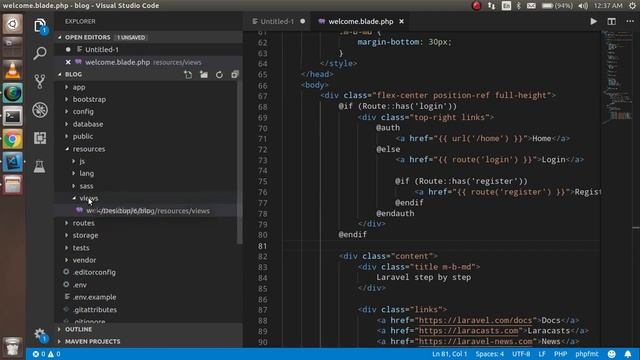Close welcome.blade.php in Open Editors list

[x=68, y=62]
